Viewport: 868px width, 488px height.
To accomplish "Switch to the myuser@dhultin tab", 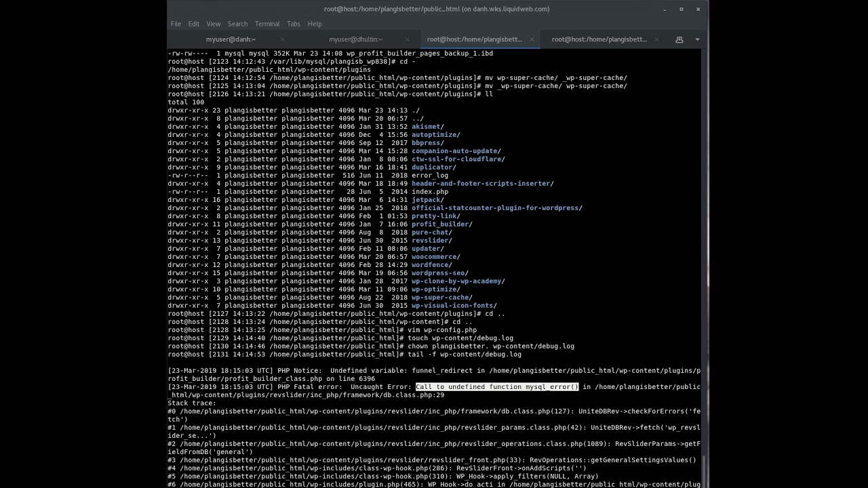I will 355,39.
